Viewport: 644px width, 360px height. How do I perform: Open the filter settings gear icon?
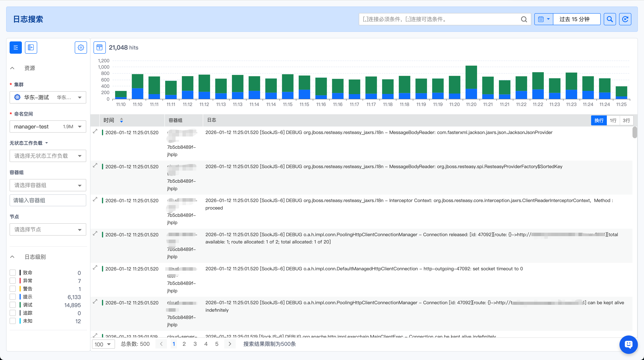(x=81, y=48)
